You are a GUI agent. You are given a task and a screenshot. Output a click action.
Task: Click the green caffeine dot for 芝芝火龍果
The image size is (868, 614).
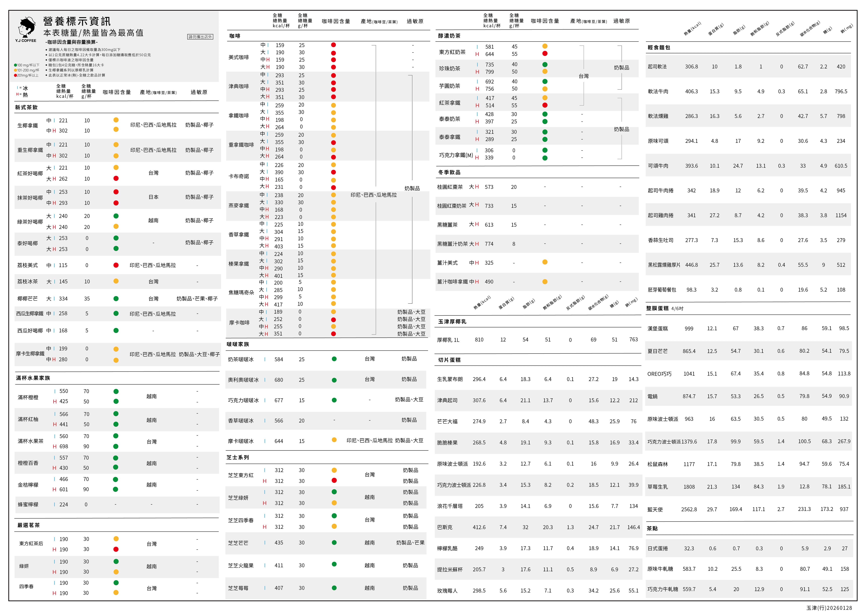334,564
